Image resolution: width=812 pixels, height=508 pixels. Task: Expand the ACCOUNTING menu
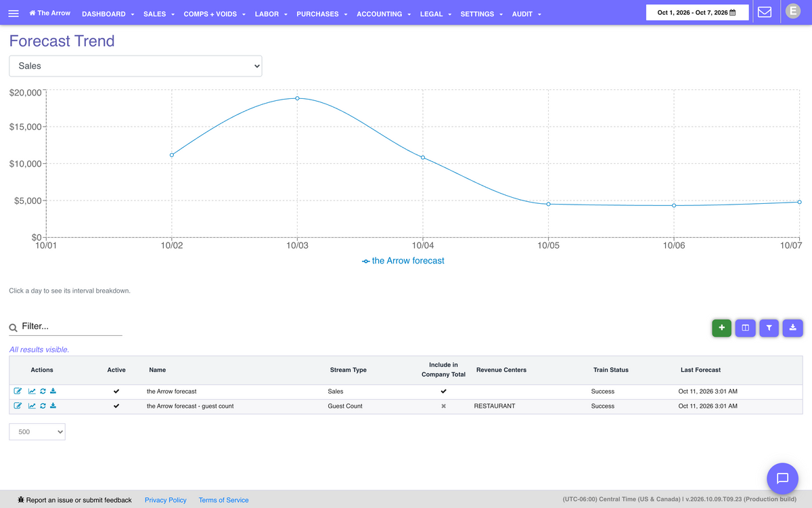pos(384,14)
